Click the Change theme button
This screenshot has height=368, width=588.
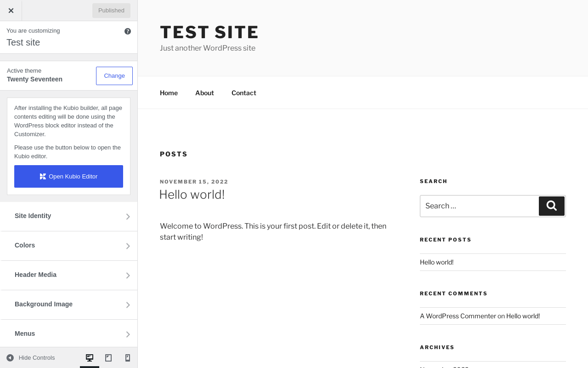(x=114, y=76)
